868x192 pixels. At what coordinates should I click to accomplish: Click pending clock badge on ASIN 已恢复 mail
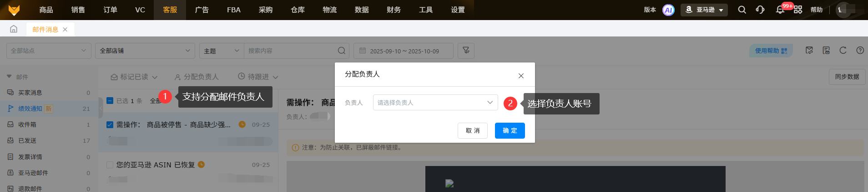click(x=201, y=165)
